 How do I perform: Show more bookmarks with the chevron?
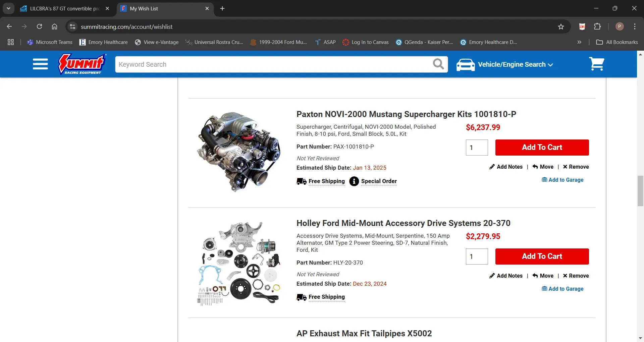[x=579, y=42]
